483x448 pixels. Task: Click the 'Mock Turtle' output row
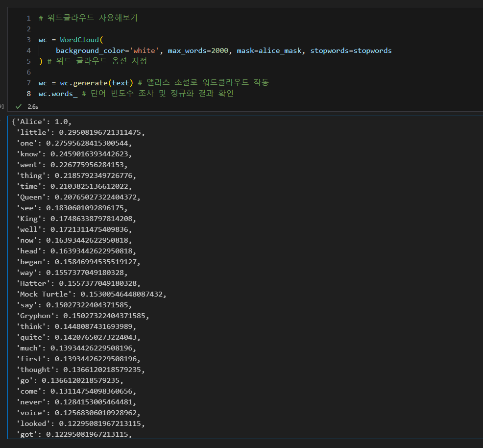pyautogui.click(x=91, y=294)
